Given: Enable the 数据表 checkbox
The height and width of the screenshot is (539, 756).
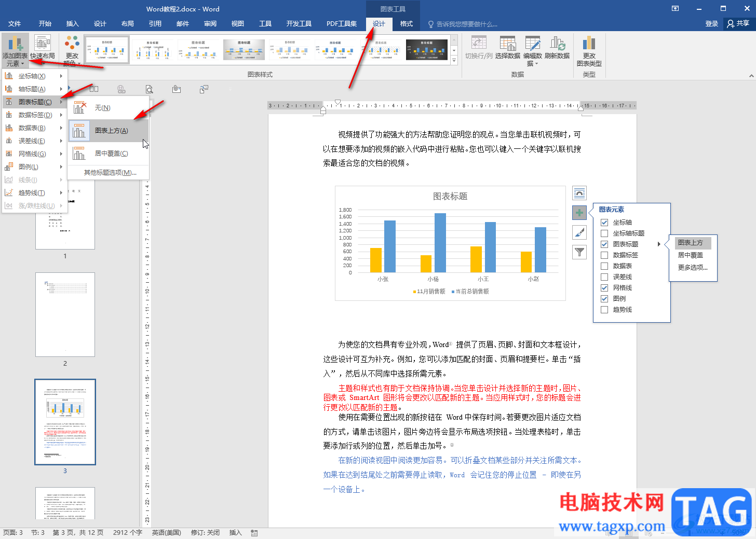Looking at the screenshot, I should tap(604, 266).
